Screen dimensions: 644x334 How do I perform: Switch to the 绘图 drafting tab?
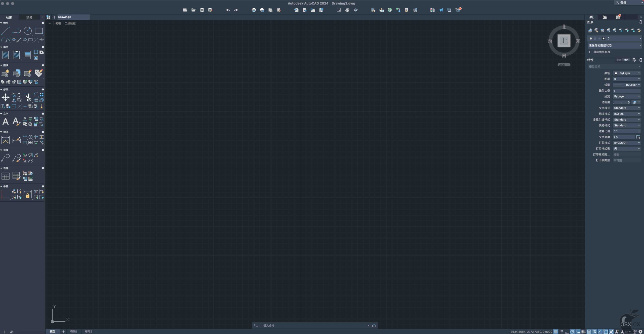click(x=9, y=17)
